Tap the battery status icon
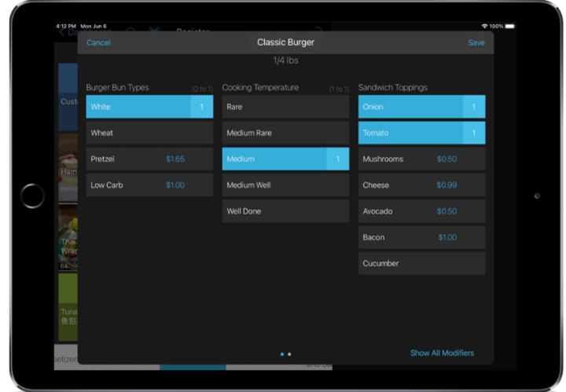This screenshot has height=392, width=566. pos(509,26)
